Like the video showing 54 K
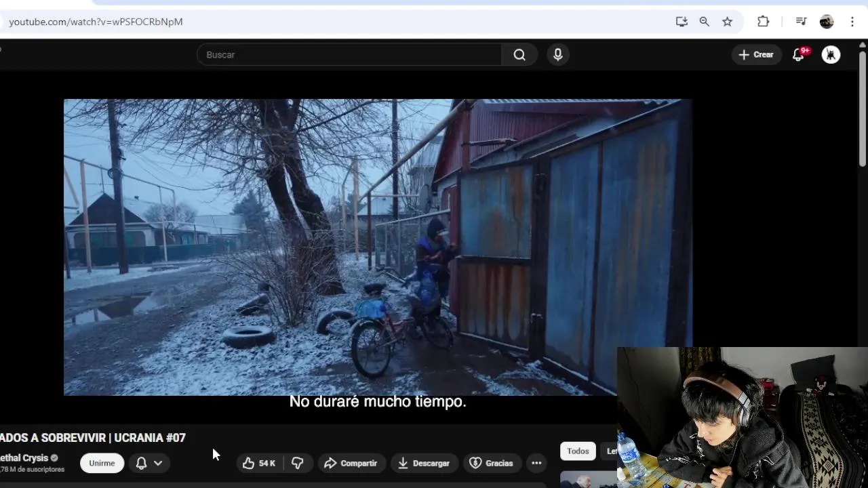The width and height of the screenshot is (868, 488). tap(260, 463)
